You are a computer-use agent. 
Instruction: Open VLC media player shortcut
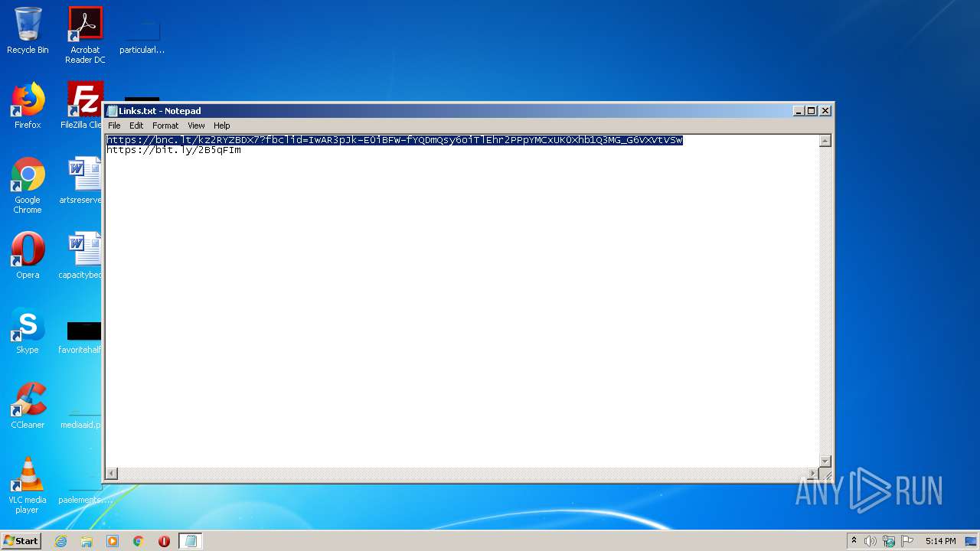28,484
